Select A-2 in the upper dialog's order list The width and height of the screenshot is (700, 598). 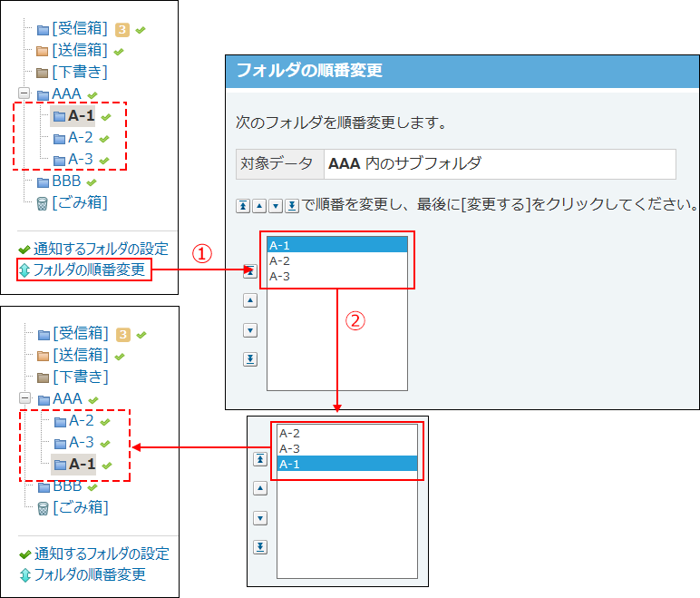point(337,260)
